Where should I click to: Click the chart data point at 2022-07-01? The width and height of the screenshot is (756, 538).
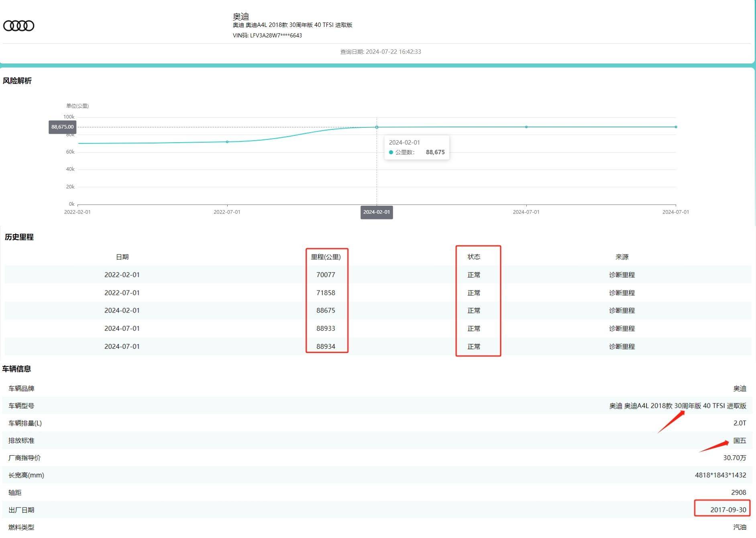coord(227,142)
